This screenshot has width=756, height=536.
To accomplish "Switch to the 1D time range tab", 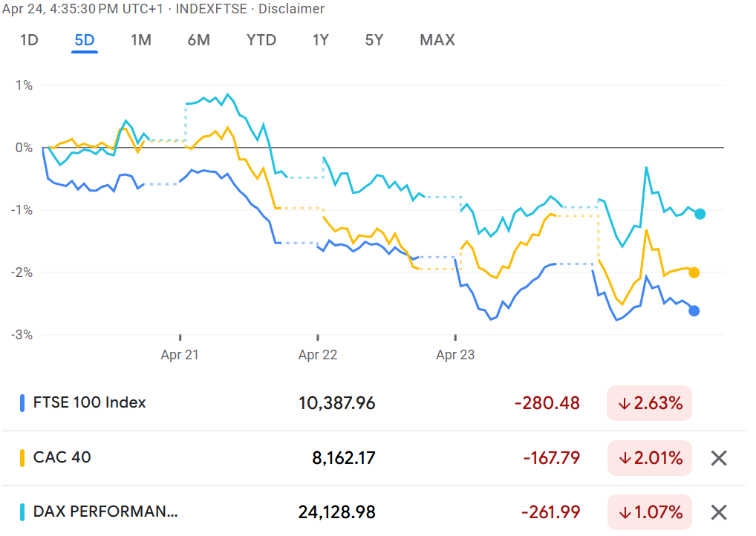I will tap(29, 40).
